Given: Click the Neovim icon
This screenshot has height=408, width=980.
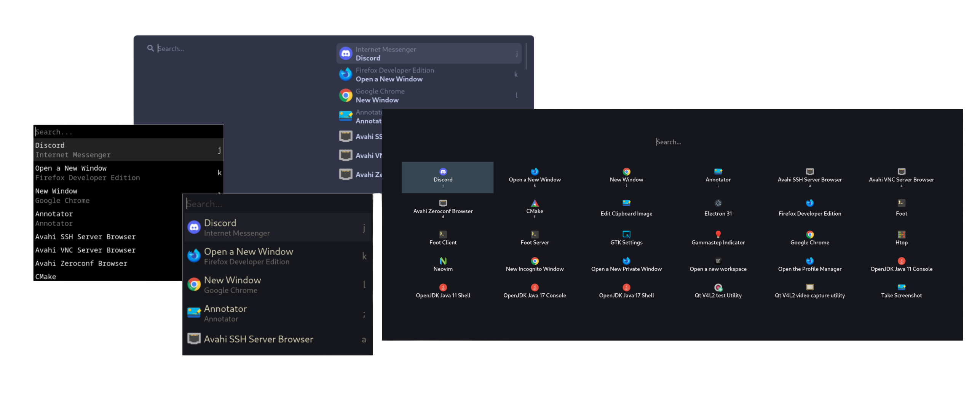Looking at the screenshot, I should [x=443, y=261].
